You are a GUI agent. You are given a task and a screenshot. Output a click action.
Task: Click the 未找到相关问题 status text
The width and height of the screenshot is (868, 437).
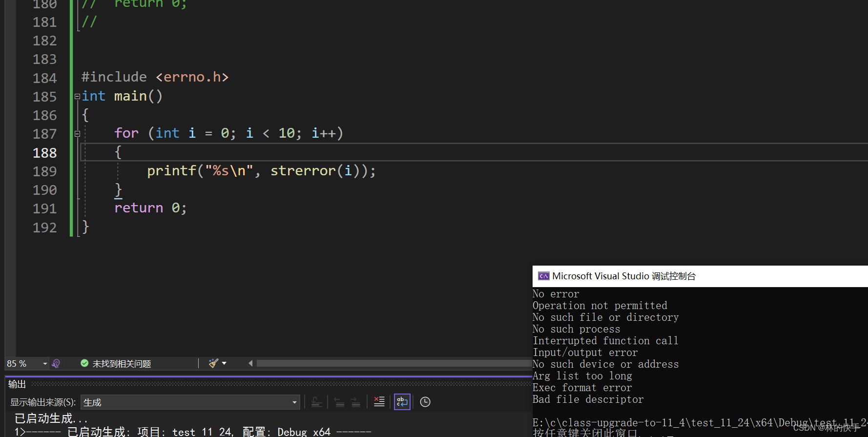pyautogui.click(x=122, y=364)
